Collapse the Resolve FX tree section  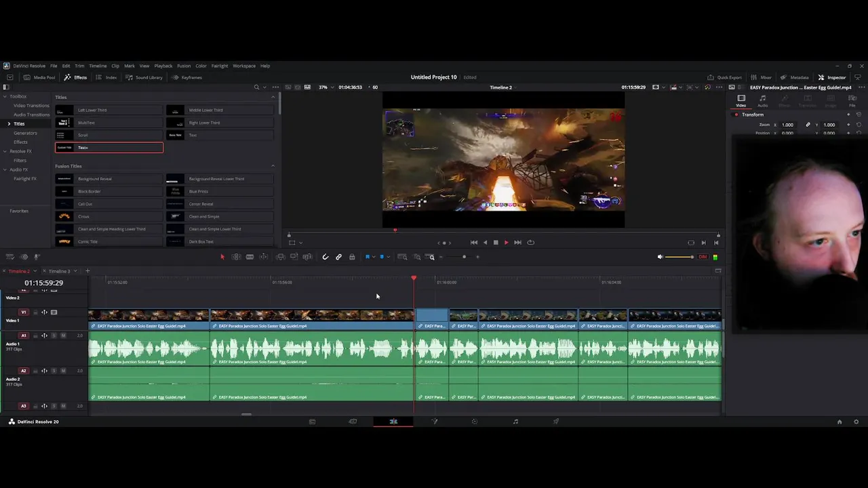(x=5, y=151)
